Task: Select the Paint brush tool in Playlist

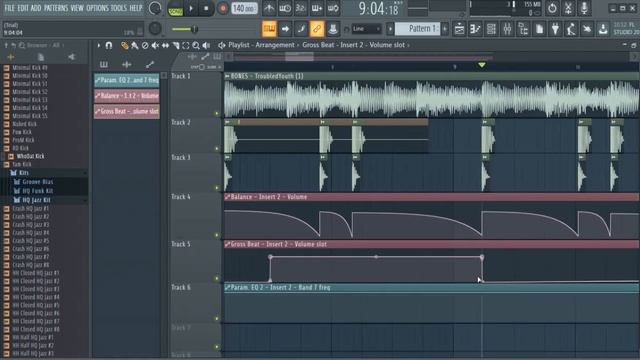Action: click(x=135, y=45)
